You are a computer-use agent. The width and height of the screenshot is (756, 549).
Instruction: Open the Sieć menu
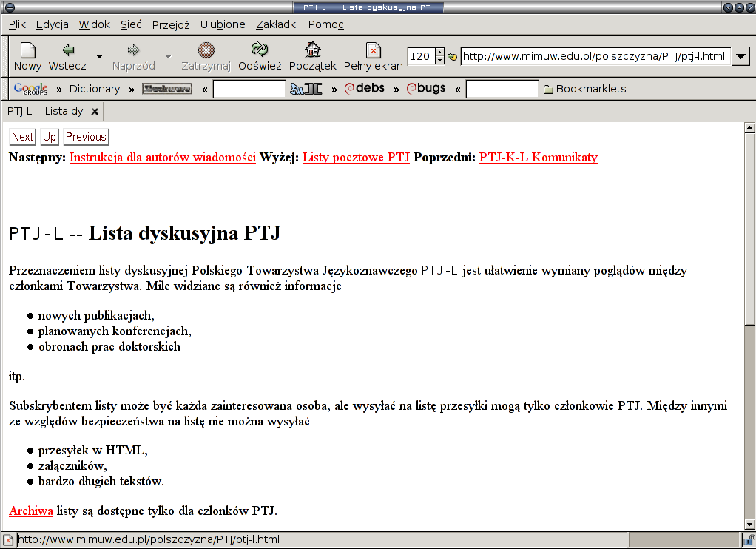(x=131, y=24)
